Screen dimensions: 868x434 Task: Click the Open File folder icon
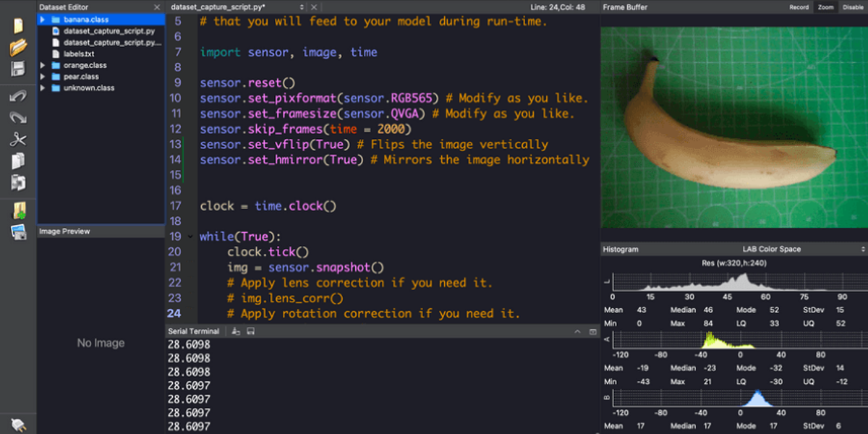tap(18, 48)
